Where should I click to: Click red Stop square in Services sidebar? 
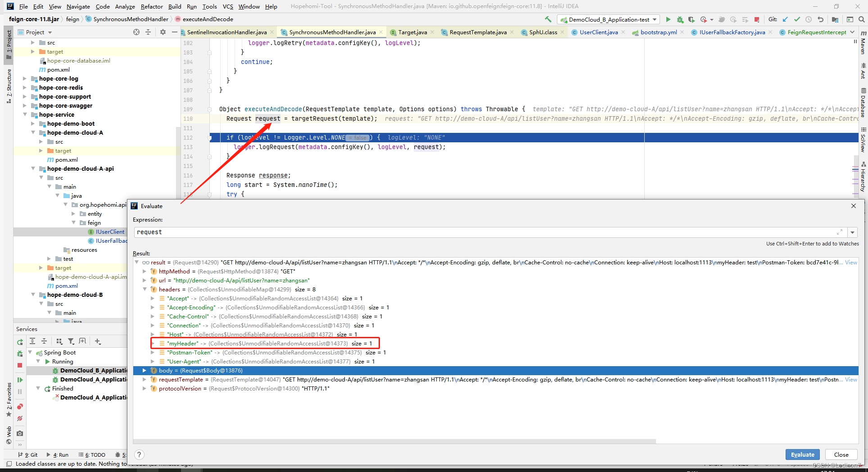click(20, 365)
